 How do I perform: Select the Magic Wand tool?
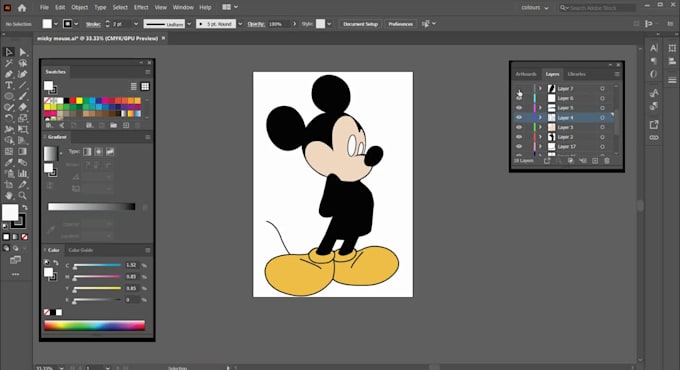tap(9, 63)
